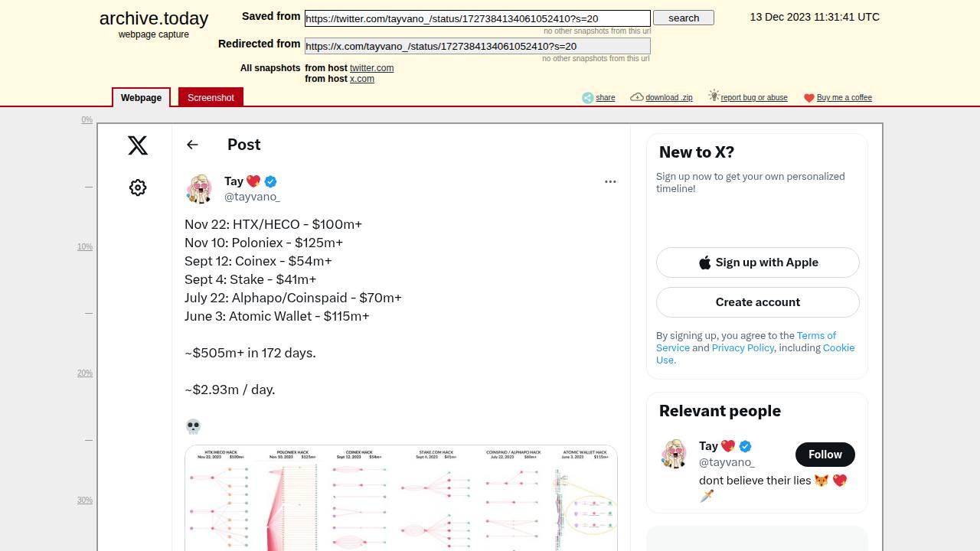Click the "Sept 12: Coinex - $54m+" line
Image resolution: width=980 pixels, height=551 pixels.
click(x=258, y=261)
